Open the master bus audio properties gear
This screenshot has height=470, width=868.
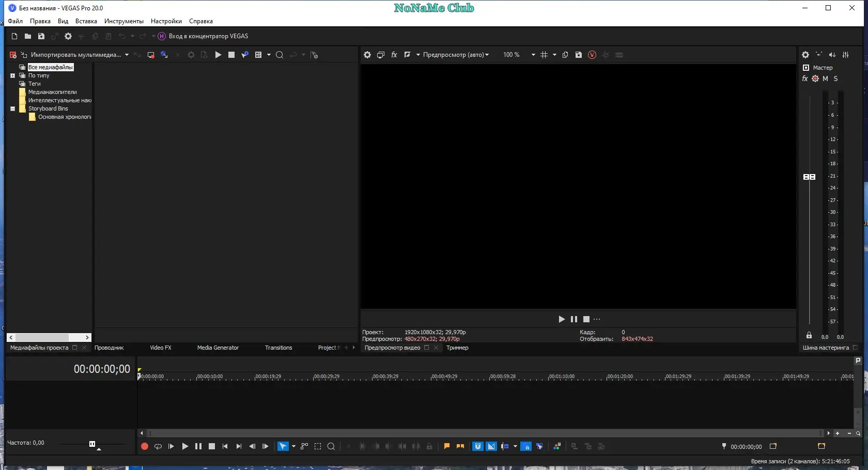(x=805, y=55)
